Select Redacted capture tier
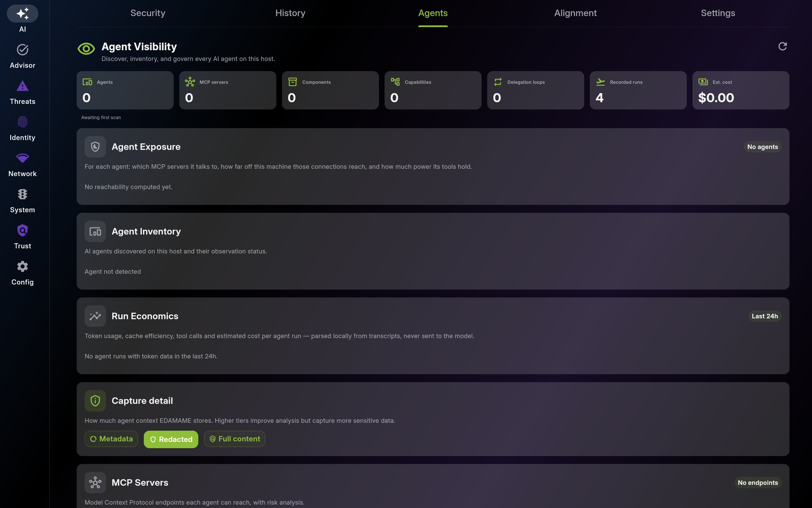The image size is (812, 508). pos(171,439)
